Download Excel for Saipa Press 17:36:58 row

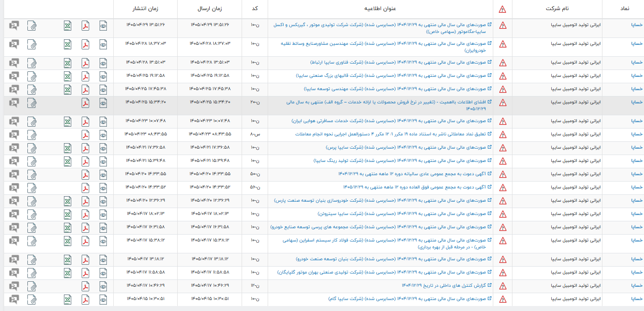67,148
